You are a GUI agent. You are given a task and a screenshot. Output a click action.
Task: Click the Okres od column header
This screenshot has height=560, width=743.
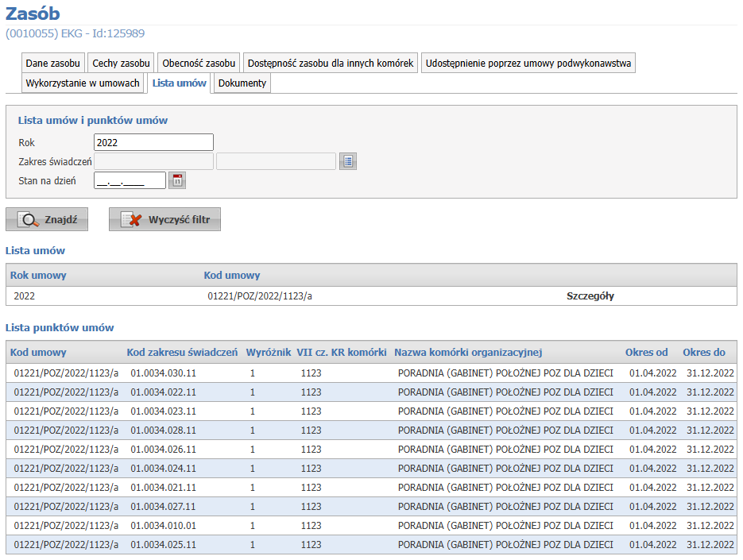click(646, 352)
